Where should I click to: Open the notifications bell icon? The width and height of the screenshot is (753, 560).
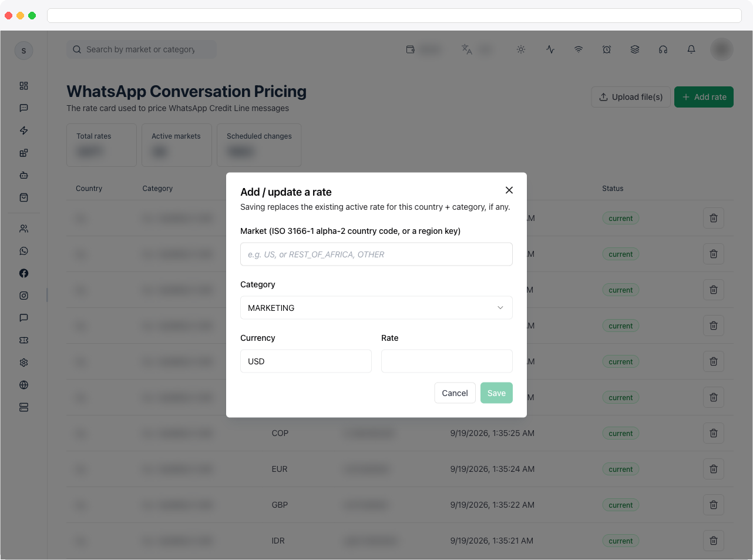(x=691, y=49)
